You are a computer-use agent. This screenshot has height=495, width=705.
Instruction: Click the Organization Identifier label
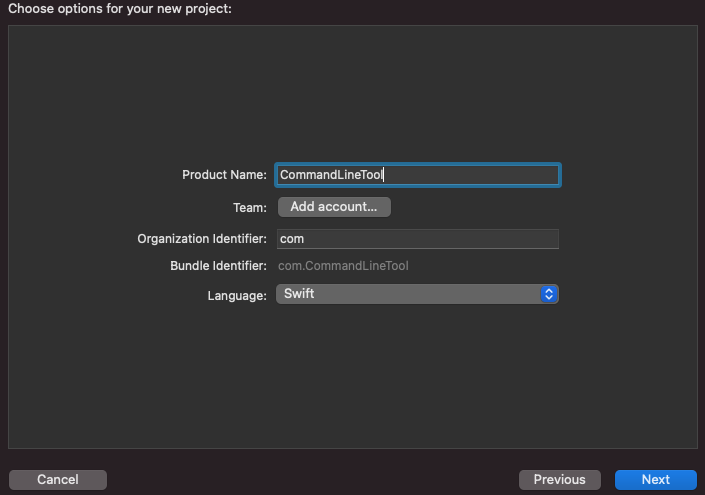pyautogui.click(x=202, y=239)
